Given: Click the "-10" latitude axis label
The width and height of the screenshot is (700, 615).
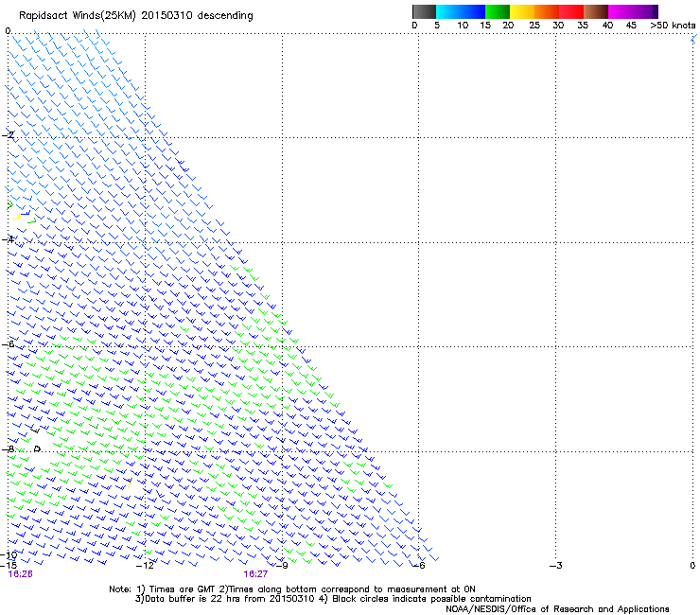Looking at the screenshot, I should click(9, 555).
